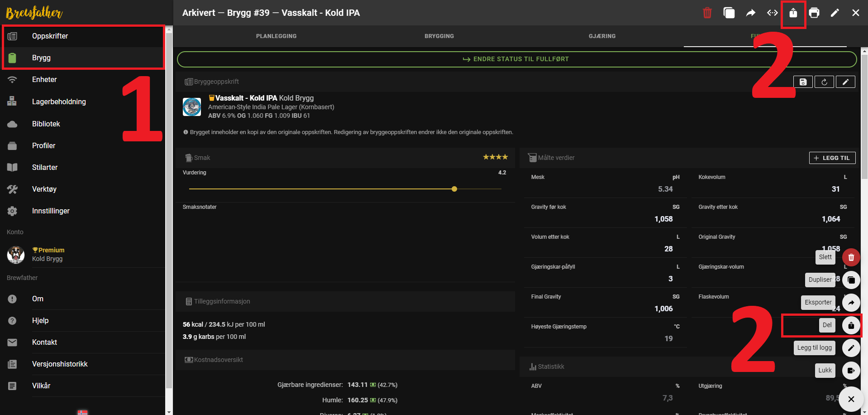The height and width of the screenshot is (415, 868).
Task: Click the print icon in header toolbar
Action: point(814,13)
